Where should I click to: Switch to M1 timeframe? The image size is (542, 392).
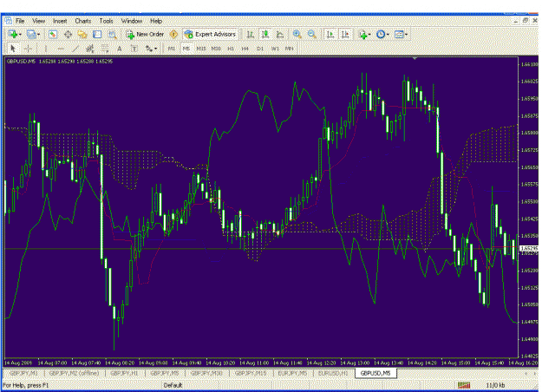[x=172, y=49]
